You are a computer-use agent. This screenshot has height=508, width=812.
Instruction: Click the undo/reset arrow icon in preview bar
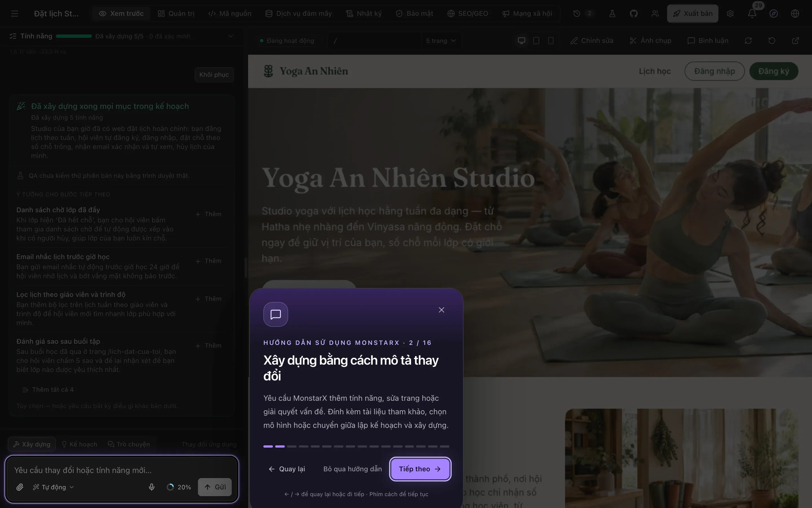pyautogui.click(x=772, y=41)
